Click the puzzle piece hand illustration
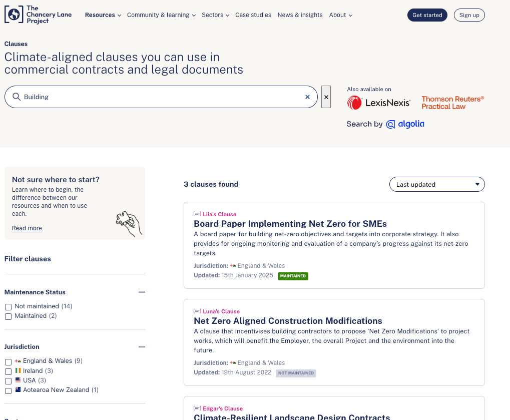510x420 pixels. 129,223
